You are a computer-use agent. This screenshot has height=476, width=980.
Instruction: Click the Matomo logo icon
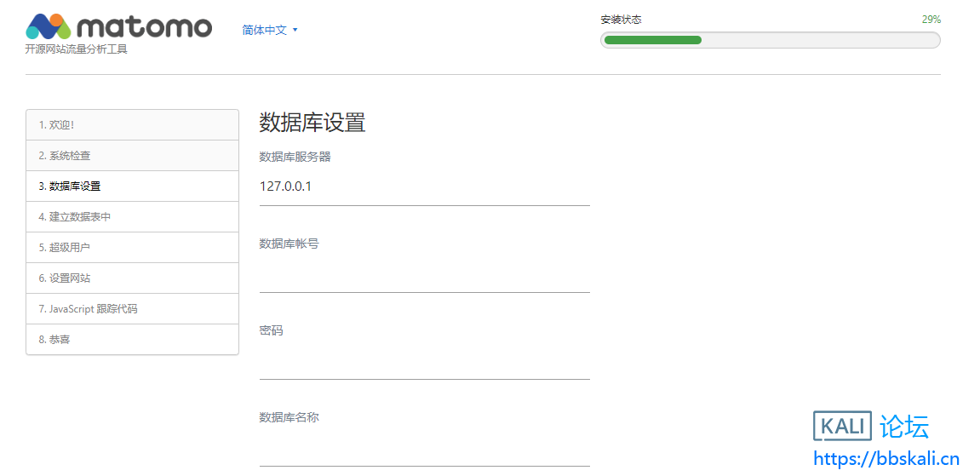coord(49,26)
